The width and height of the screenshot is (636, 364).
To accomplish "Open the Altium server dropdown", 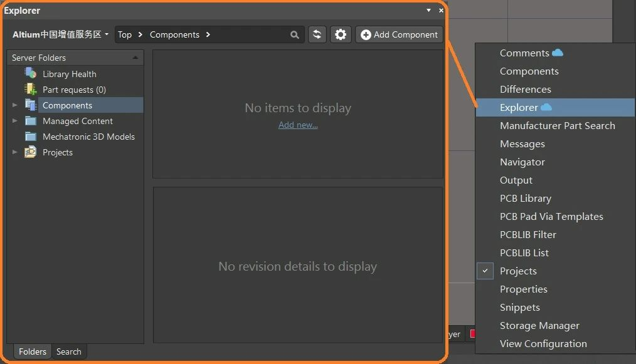I will [60, 34].
